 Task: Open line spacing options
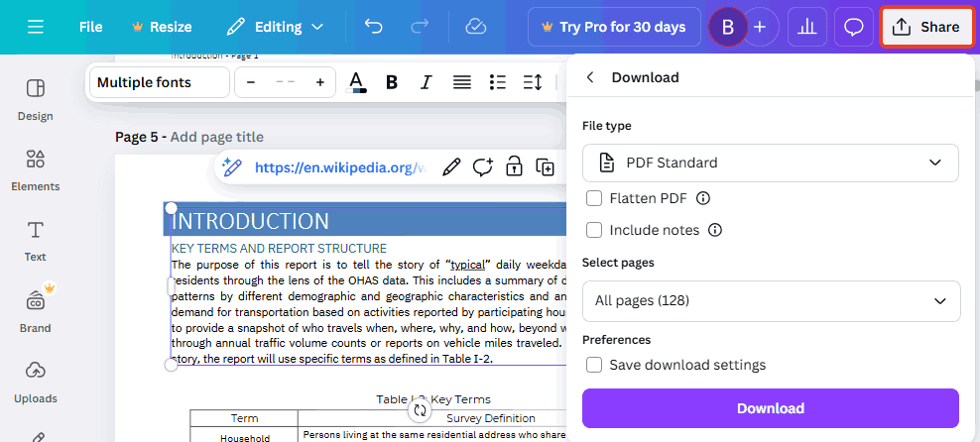533,82
